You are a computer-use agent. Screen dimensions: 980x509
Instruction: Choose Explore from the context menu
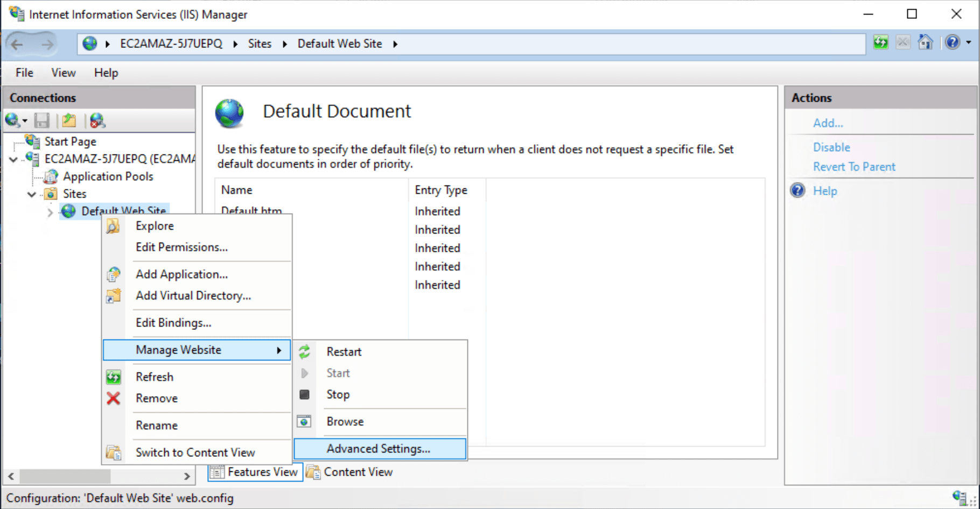[197, 226]
